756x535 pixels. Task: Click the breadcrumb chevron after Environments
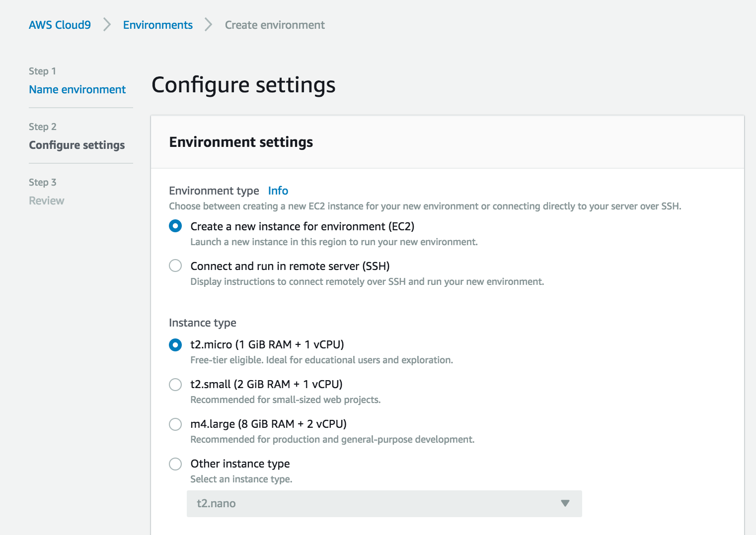tap(209, 25)
